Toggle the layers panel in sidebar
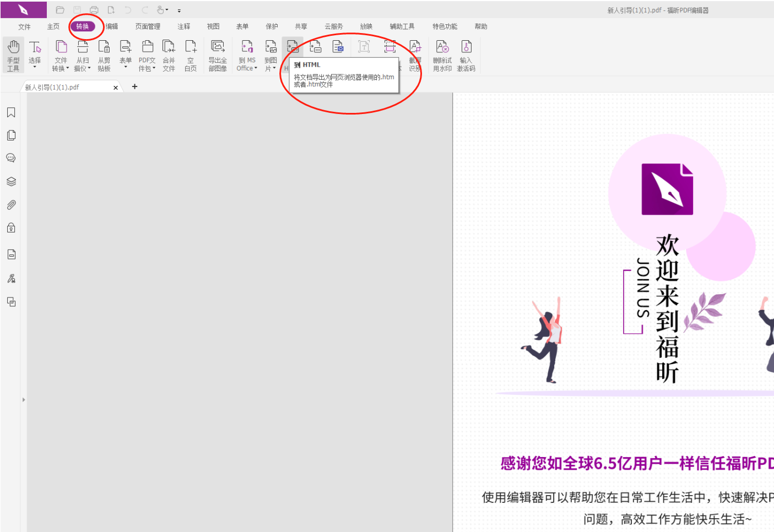774x532 pixels. click(x=11, y=181)
